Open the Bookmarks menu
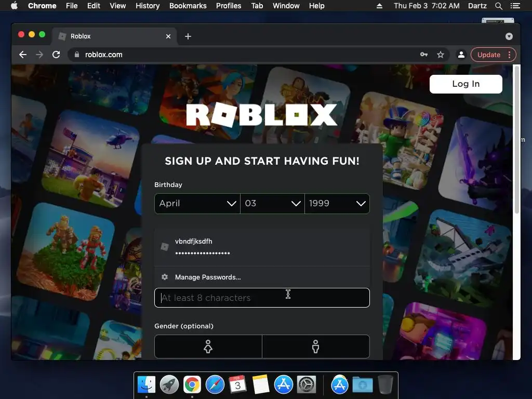The width and height of the screenshot is (532, 399). pyautogui.click(x=188, y=6)
